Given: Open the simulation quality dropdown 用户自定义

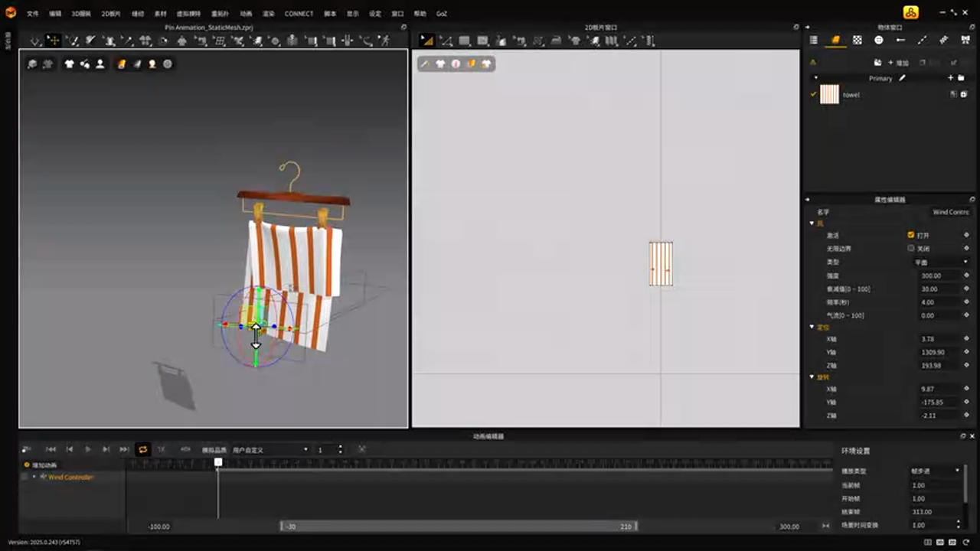Looking at the screenshot, I should (269, 449).
